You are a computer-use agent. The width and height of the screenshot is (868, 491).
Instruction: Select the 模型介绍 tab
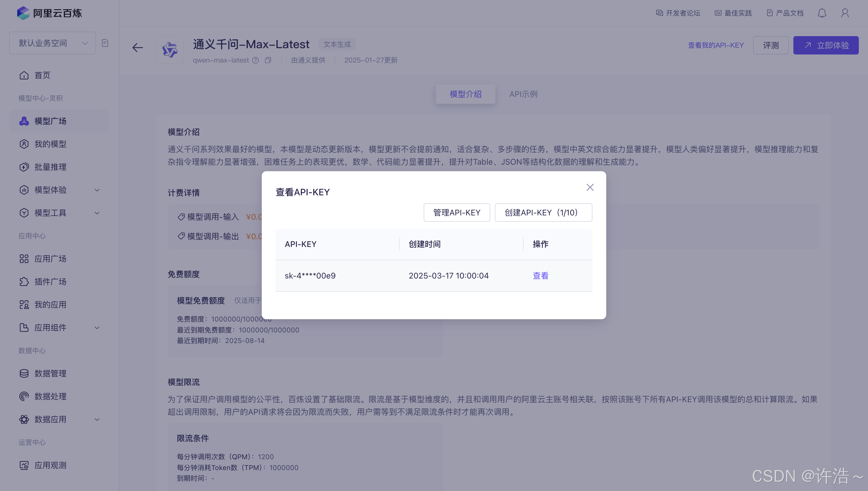tap(465, 94)
